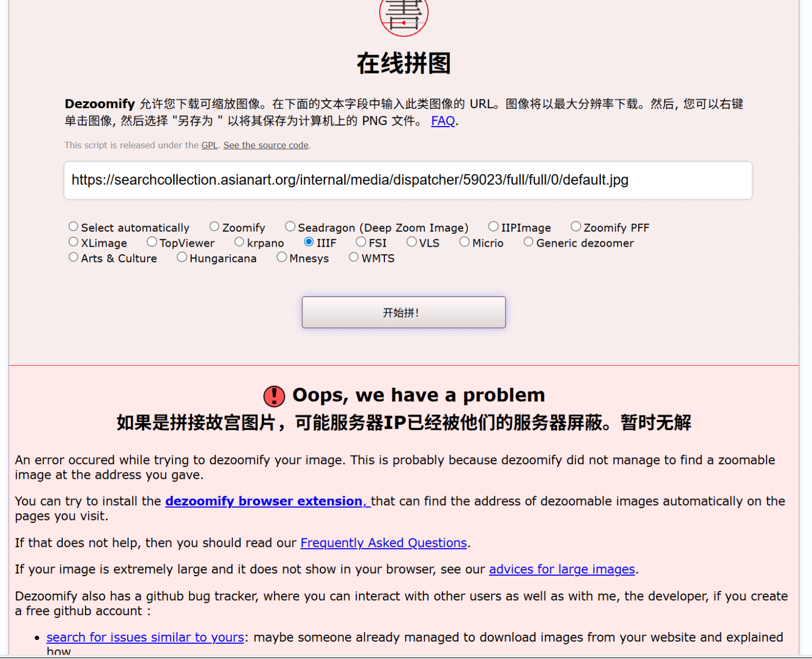
Task: Click search for issues similar to yours
Action: (x=145, y=637)
